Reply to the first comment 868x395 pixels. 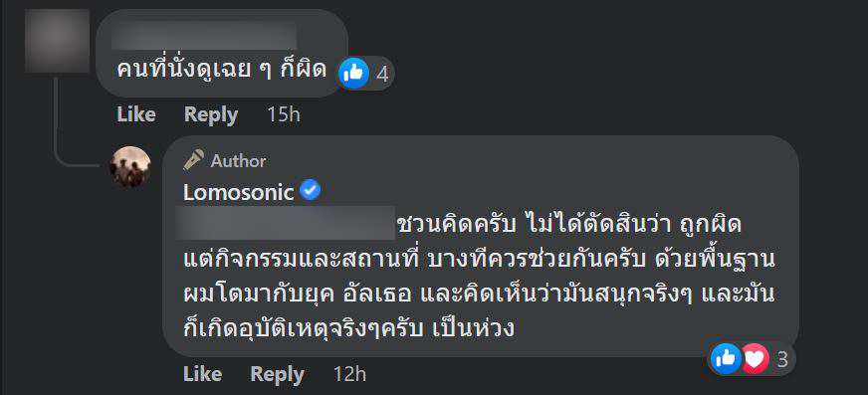click(x=211, y=114)
